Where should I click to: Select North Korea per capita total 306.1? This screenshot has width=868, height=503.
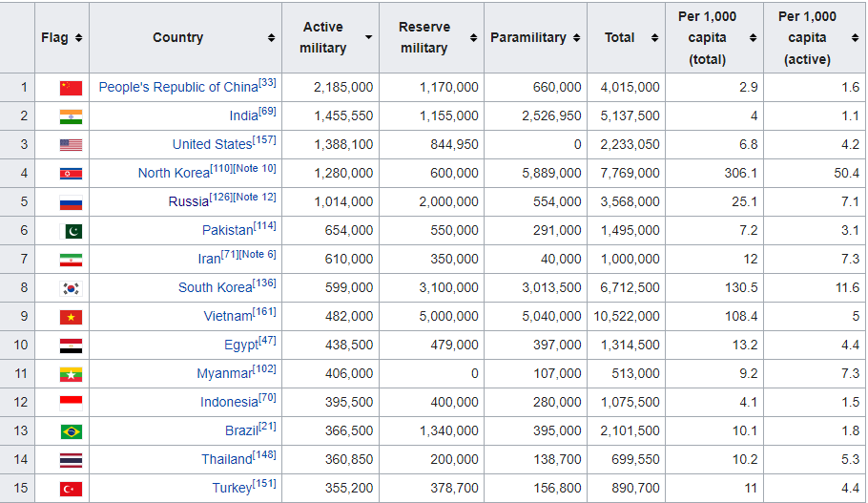pos(741,174)
